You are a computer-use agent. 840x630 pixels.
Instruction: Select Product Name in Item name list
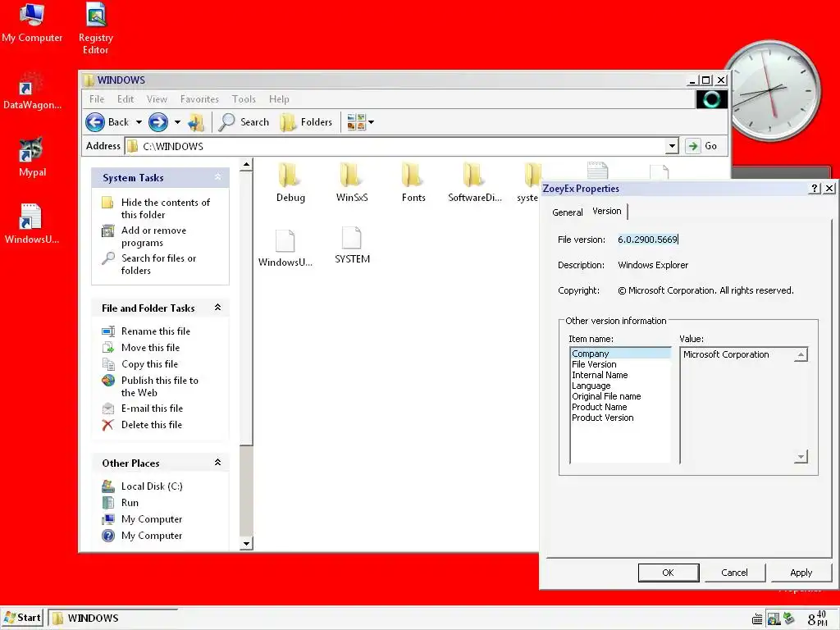(x=620, y=407)
